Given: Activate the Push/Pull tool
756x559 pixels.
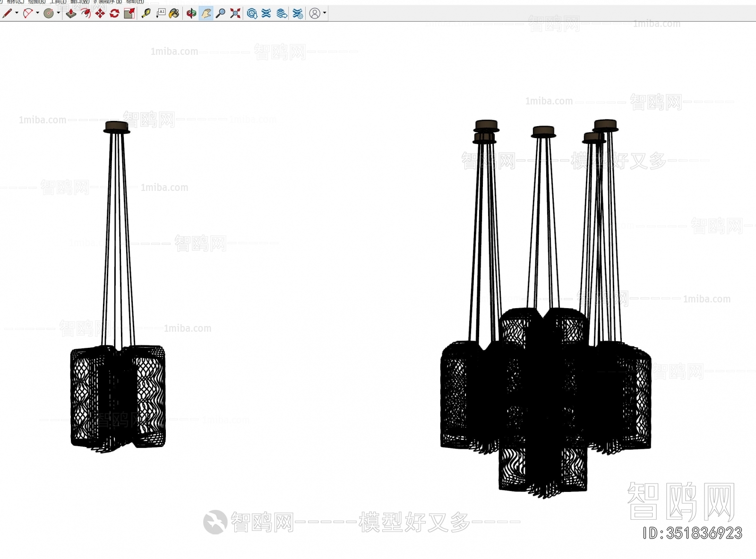Looking at the screenshot, I should [71, 13].
